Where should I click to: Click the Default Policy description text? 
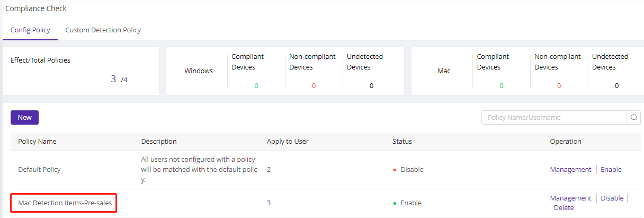199,170
